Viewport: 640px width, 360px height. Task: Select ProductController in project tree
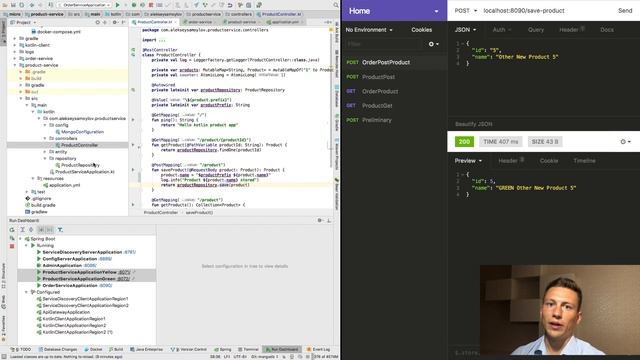(76, 145)
